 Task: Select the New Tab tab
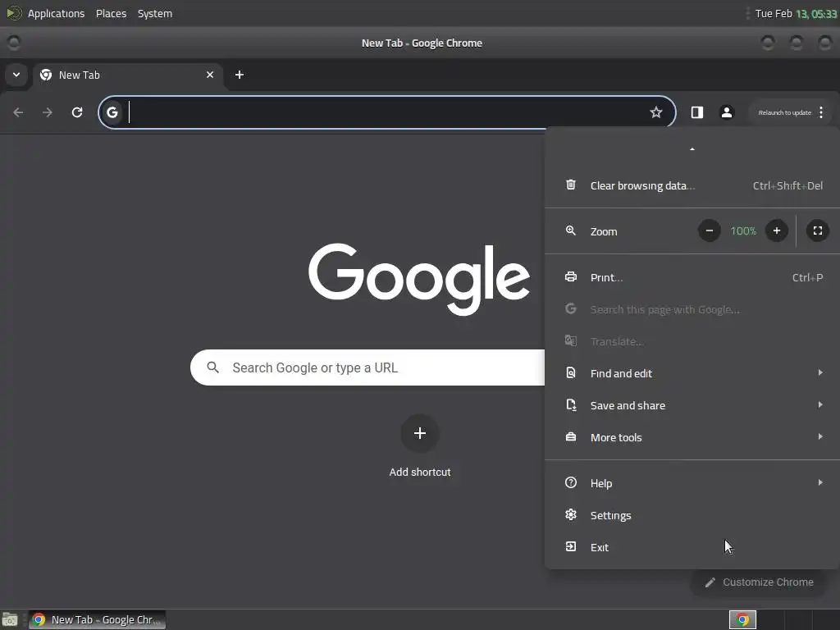(x=127, y=75)
